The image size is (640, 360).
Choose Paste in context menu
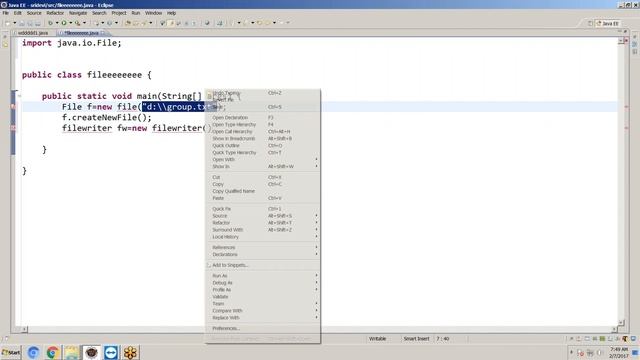pyautogui.click(x=263, y=198)
